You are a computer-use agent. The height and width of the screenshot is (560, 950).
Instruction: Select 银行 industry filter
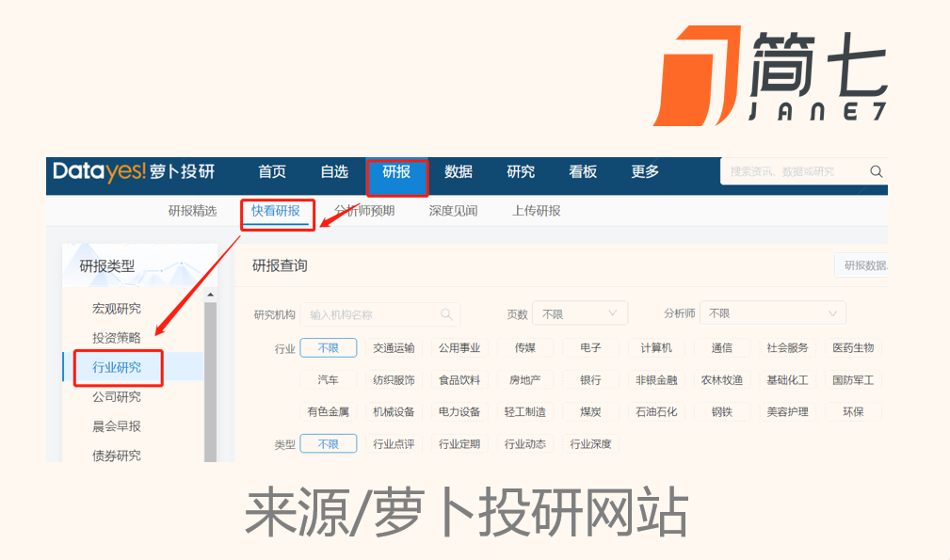pyautogui.click(x=590, y=380)
